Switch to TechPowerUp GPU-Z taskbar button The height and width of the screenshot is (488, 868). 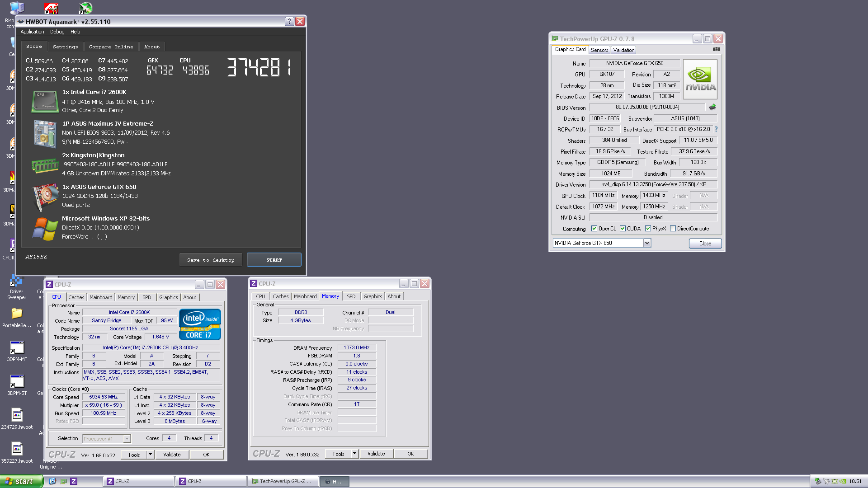pos(283,481)
